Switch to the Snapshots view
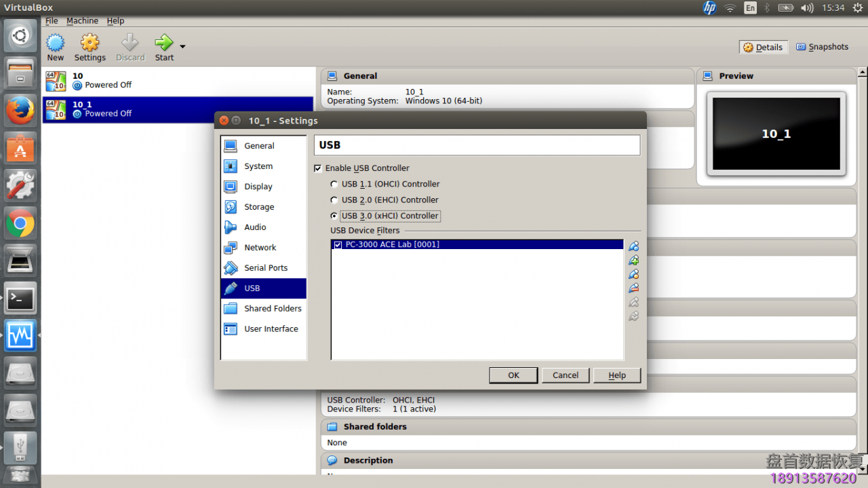This screenshot has width=868, height=488. click(x=822, y=46)
